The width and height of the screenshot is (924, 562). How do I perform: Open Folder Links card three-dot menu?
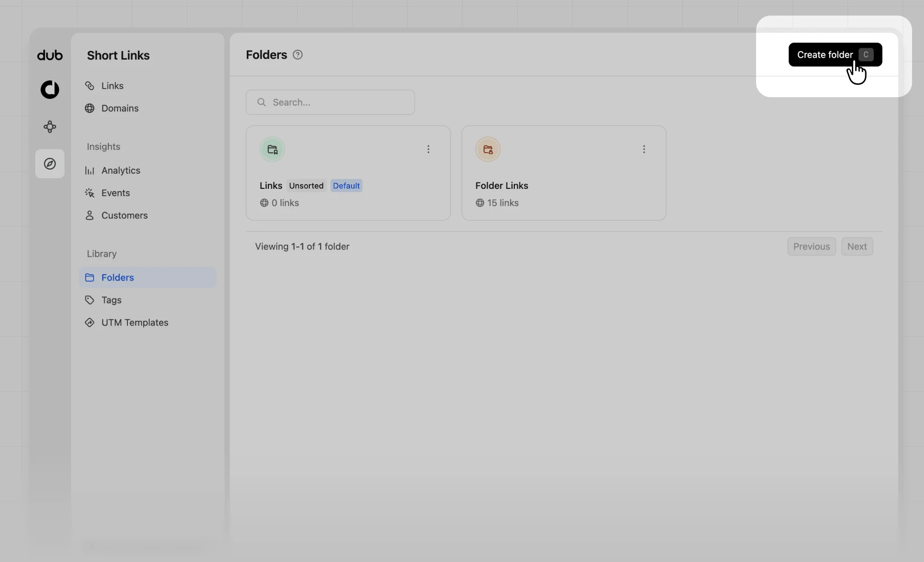pos(644,149)
